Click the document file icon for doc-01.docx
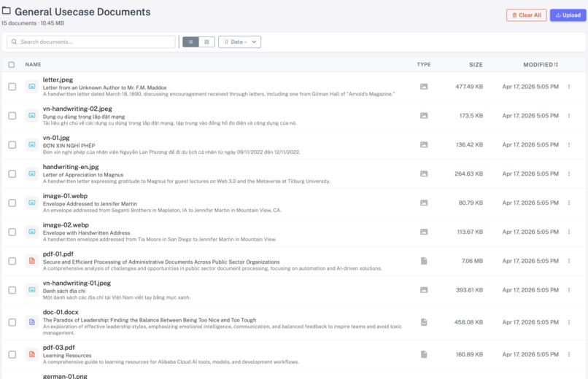The height and width of the screenshot is (379, 588). click(x=32, y=322)
